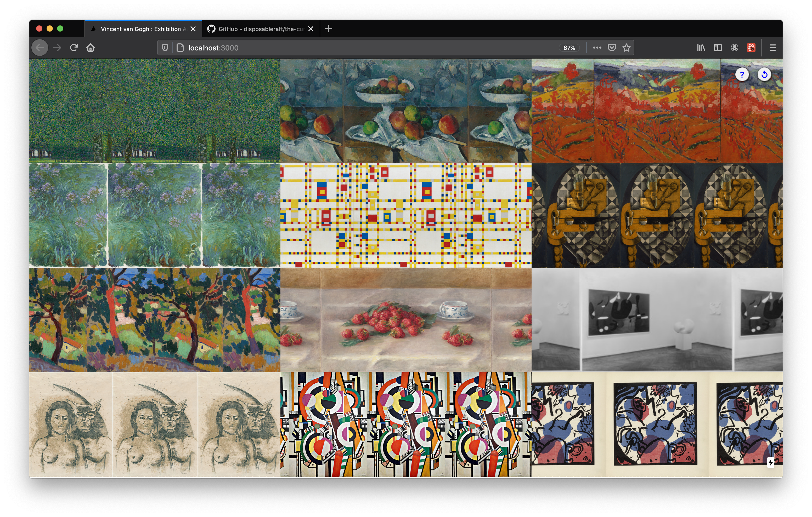Open the colorful fauvist trees painting
The width and height of the screenshot is (812, 517).
point(155,320)
